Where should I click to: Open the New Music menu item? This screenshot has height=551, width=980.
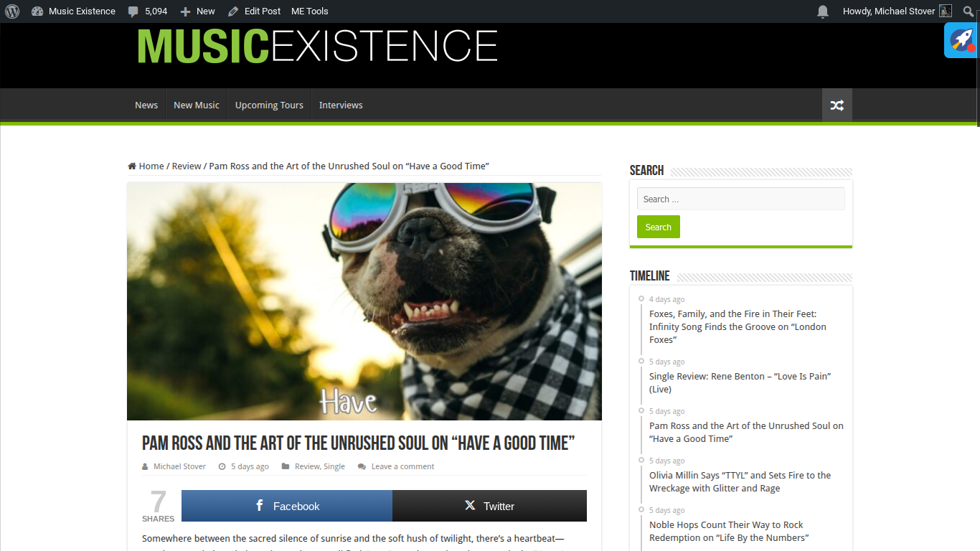[197, 105]
